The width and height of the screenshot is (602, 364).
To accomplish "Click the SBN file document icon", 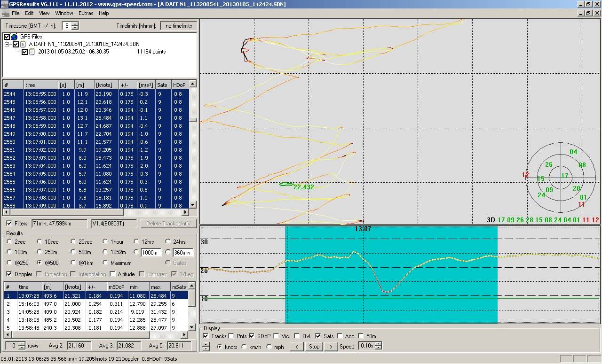I will 23,44.
